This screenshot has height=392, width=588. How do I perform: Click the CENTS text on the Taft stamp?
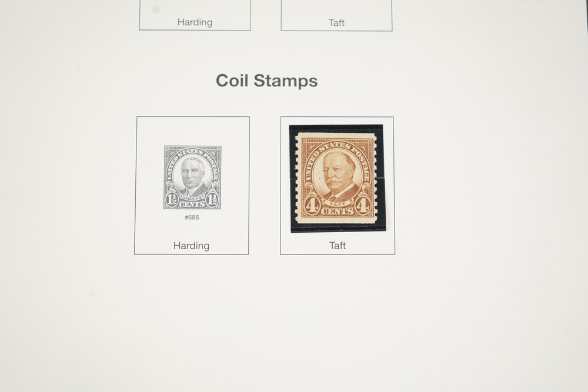(x=337, y=212)
